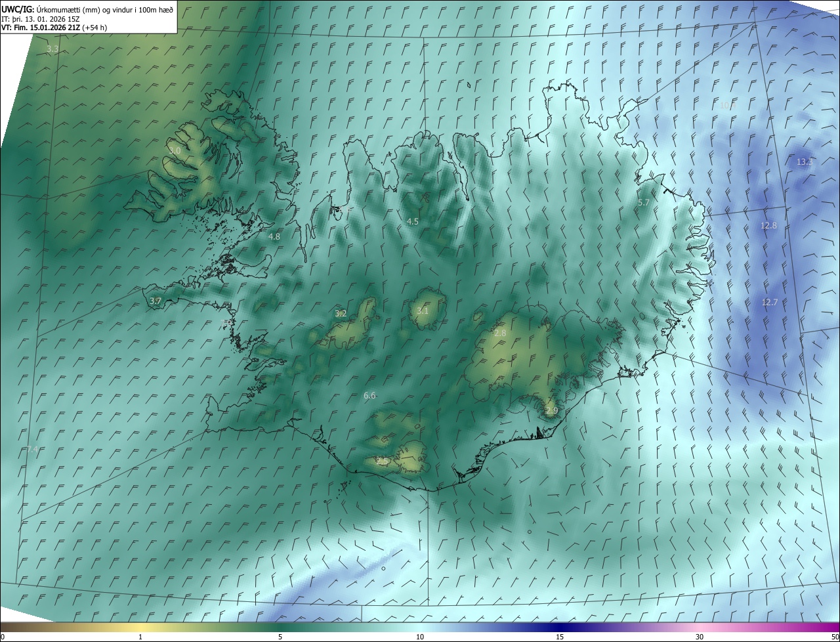Viewport: 840px width, 642px height.
Task: Click the precipitation value '3.2'
Action: tap(341, 314)
